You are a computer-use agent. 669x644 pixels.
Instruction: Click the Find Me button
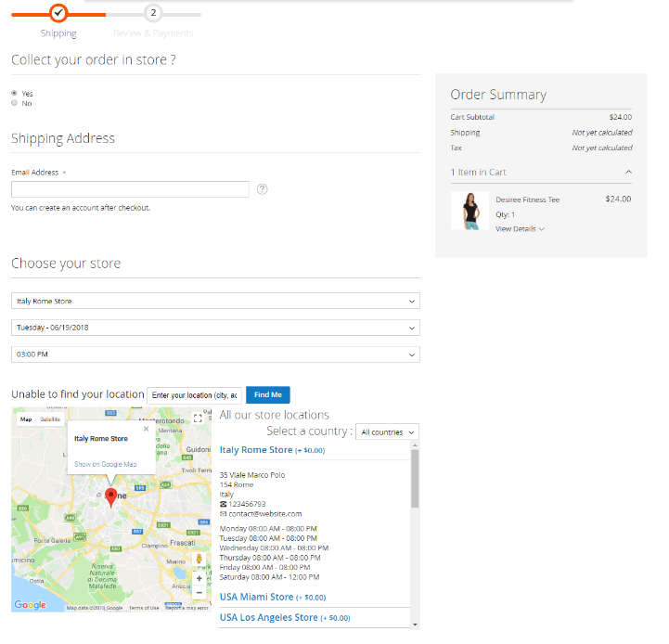pyautogui.click(x=268, y=394)
